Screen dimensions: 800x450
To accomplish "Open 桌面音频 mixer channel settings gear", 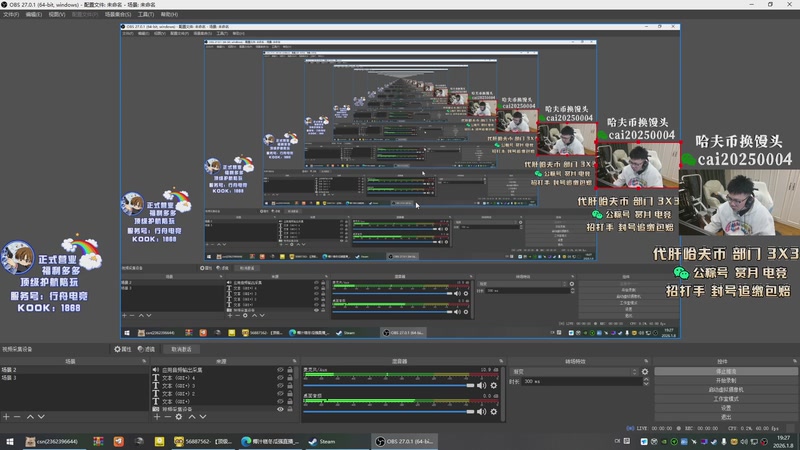I will [494, 411].
